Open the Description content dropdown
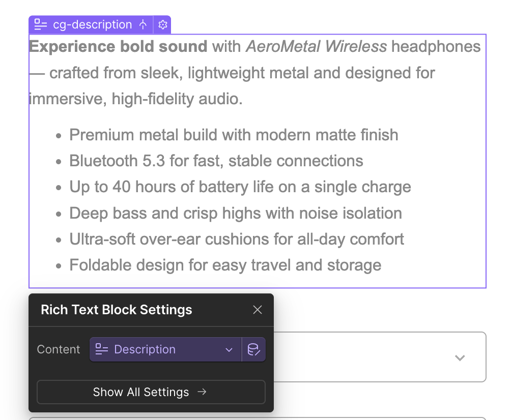 tap(165, 349)
